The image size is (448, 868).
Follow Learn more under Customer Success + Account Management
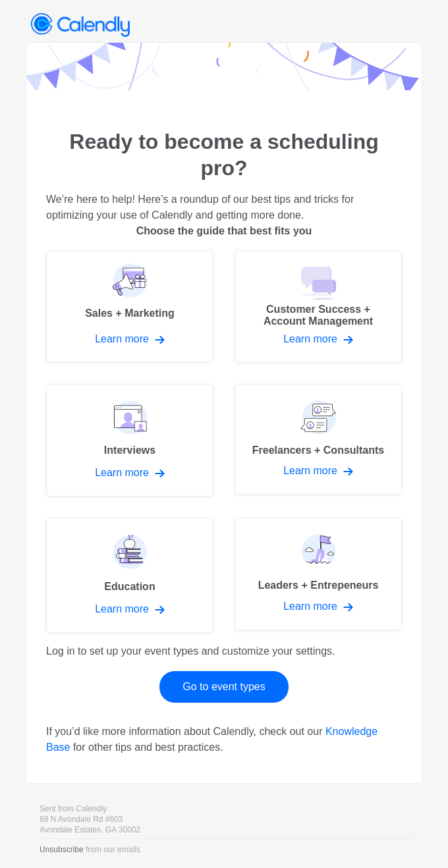point(310,339)
